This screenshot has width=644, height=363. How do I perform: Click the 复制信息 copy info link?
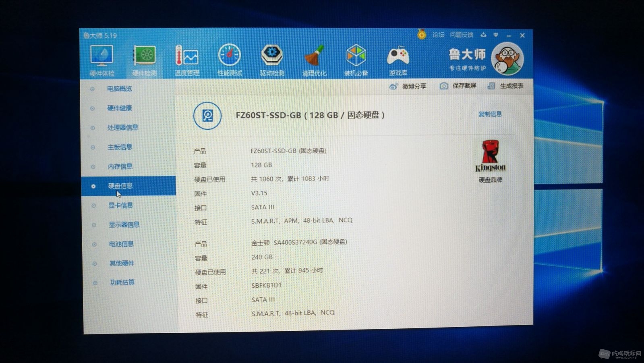pos(490,114)
